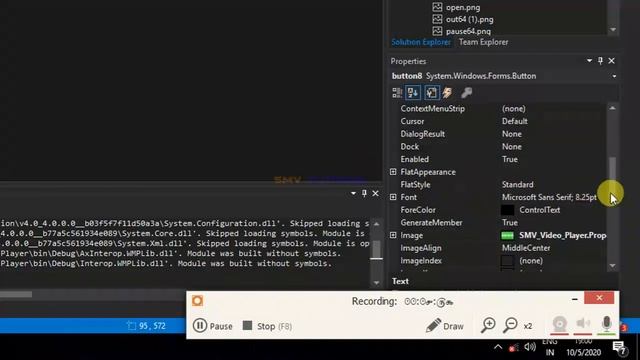The image size is (640, 360).
Task: Zoom out with recorder magnifier minus
Action: [510, 325]
